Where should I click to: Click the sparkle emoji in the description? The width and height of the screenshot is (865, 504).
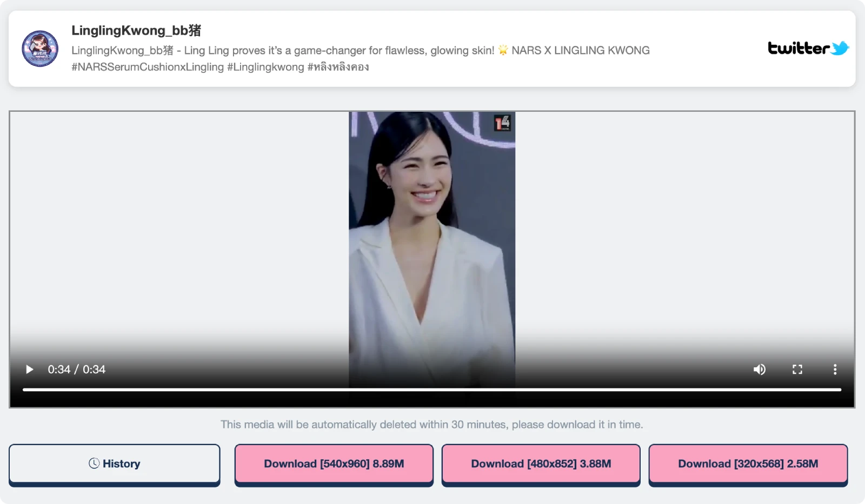[x=503, y=50]
